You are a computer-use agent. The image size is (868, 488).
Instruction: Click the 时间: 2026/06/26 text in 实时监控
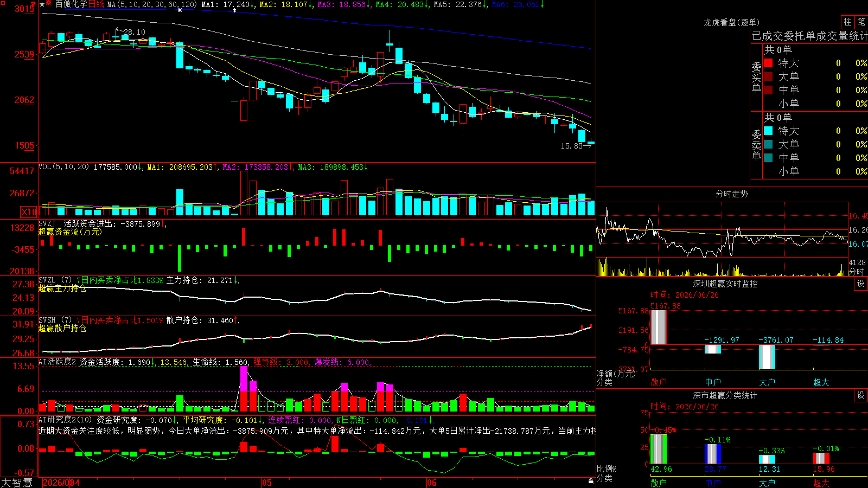(x=685, y=295)
